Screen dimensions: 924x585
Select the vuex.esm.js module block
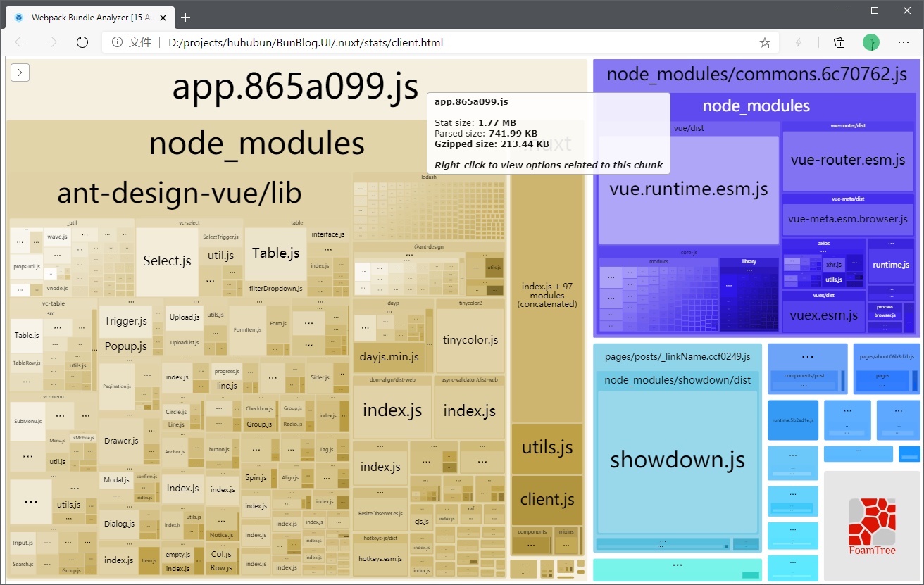[x=823, y=315]
